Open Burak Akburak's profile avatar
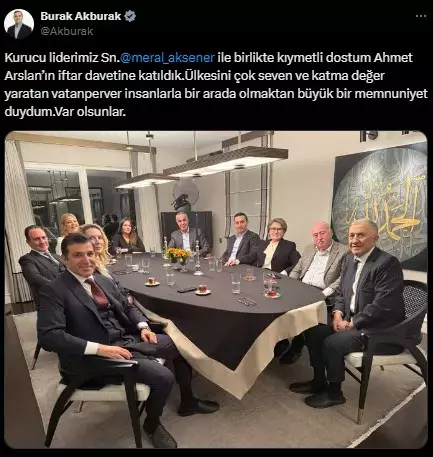The image size is (433, 457). [19, 24]
